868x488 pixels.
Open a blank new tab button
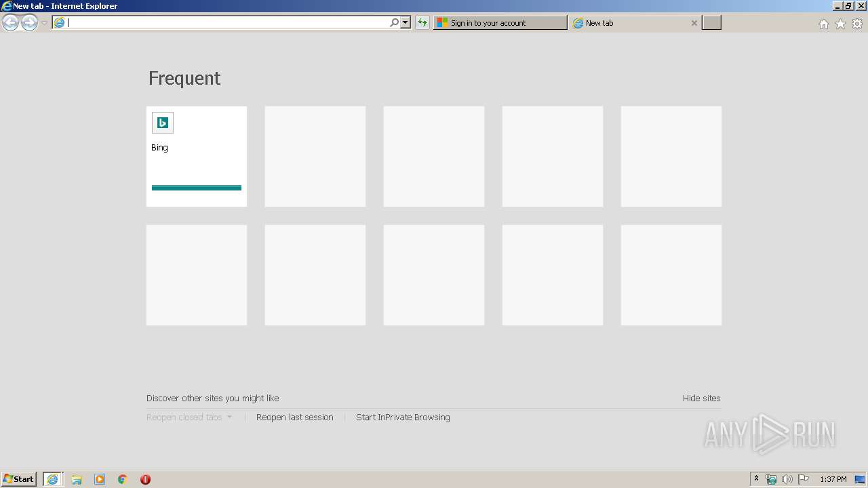[711, 23]
